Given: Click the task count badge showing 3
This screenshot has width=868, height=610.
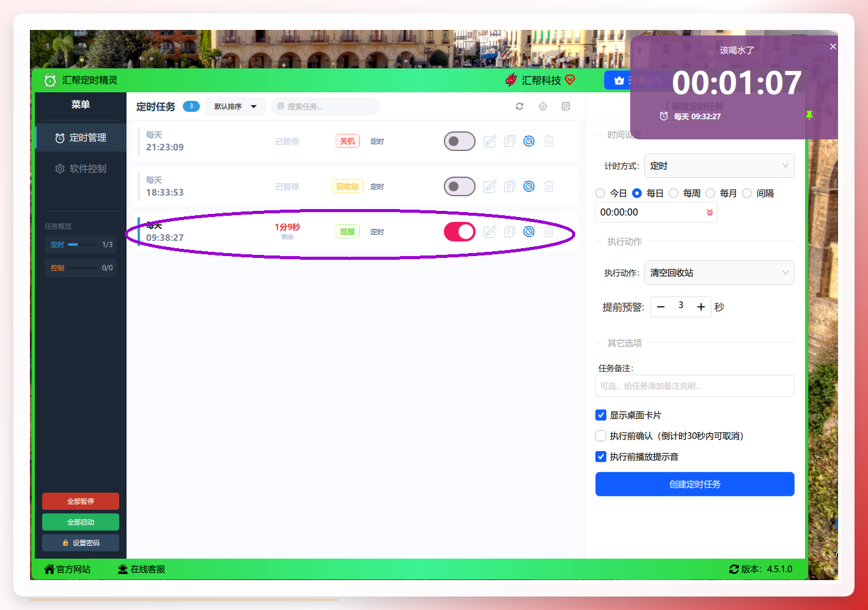Looking at the screenshot, I should point(191,106).
